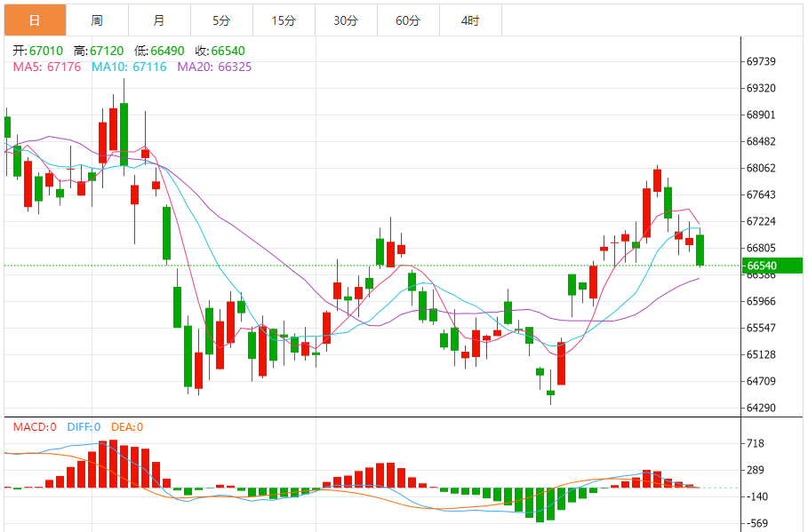The image size is (808, 532).
Task: Click the 65547 price axis label
Action: click(x=761, y=328)
